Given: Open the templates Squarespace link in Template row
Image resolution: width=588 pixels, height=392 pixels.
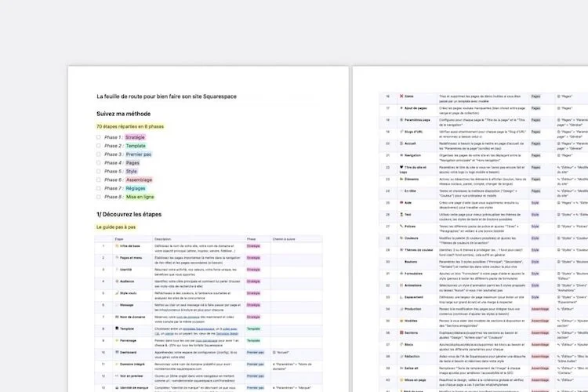Looking at the screenshot, I should pyautogui.click(x=199, y=328).
